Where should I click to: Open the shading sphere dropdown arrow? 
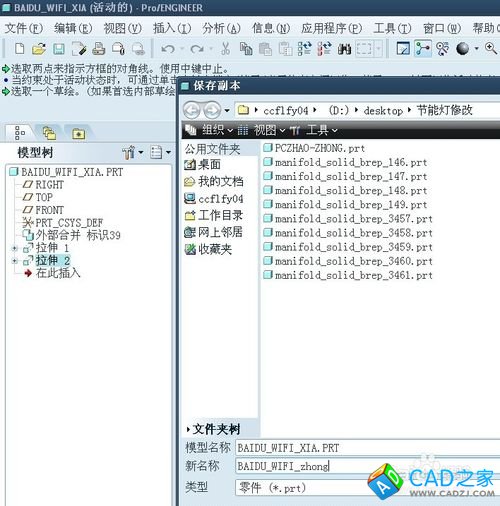point(476,49)
